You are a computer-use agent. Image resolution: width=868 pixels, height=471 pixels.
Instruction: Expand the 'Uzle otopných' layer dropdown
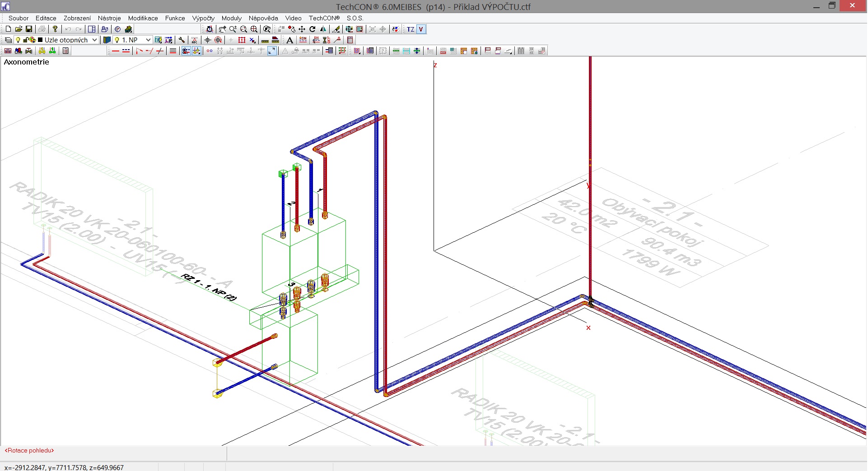coord(94,40)
